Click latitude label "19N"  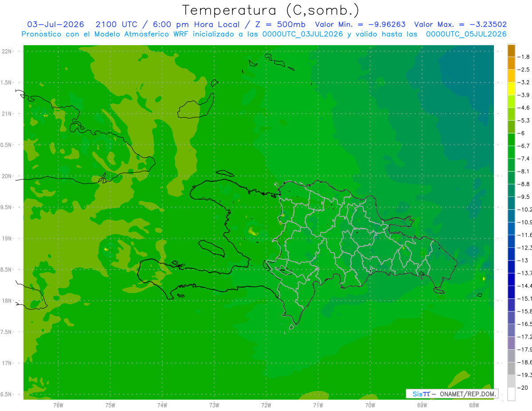pos(7,239)
